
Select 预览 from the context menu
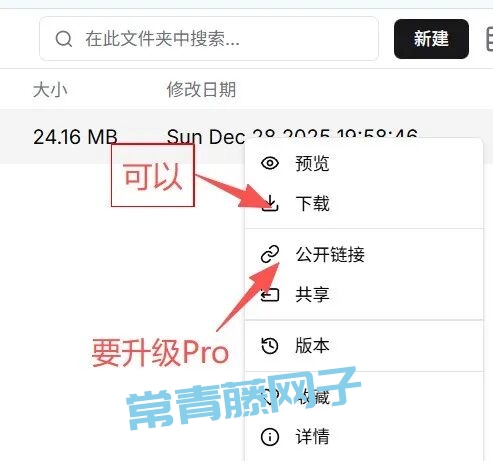[x=364, y=163]
